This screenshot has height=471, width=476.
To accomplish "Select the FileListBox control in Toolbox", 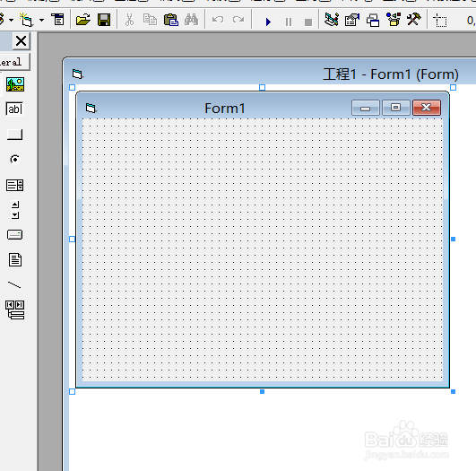I will 15,260.
